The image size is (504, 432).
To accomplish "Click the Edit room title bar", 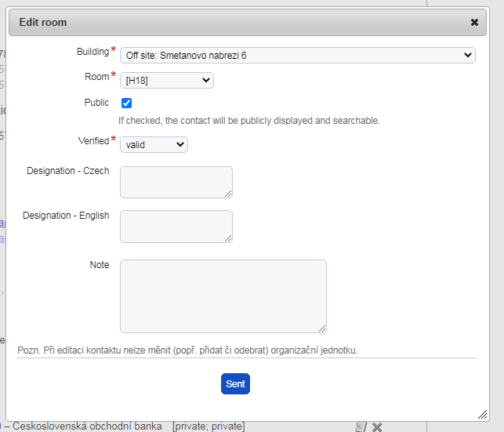I will pyautogui.click(x=248, y=23).
